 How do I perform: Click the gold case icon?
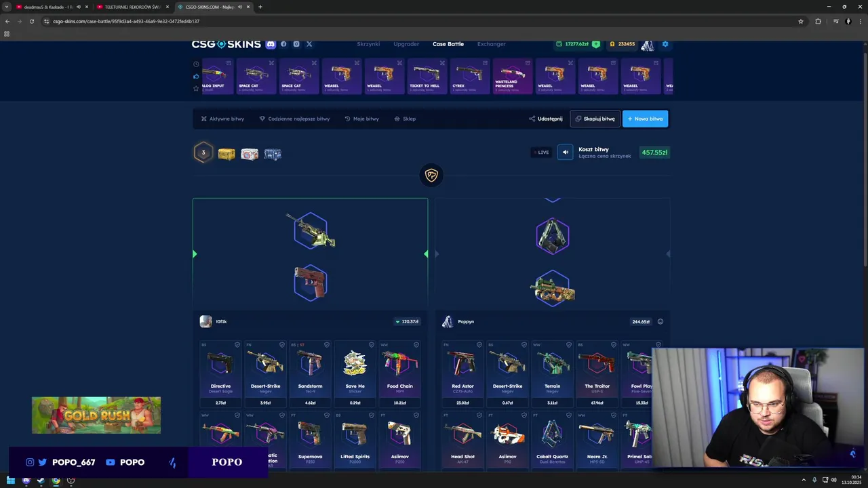pos(226,155)
